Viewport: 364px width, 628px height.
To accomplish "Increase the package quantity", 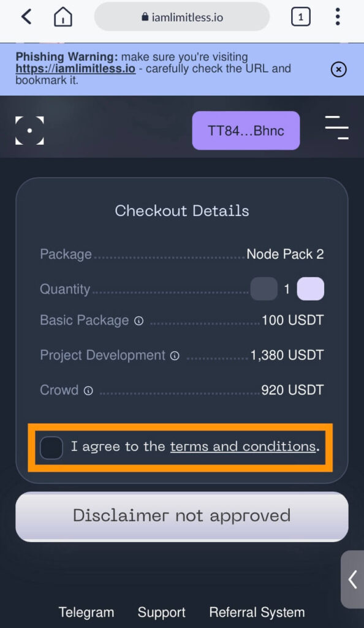I will pos(311,289).
